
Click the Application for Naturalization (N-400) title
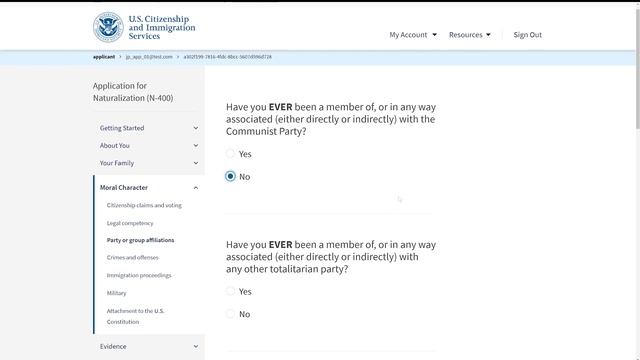pyautogui.click(x=133, y=92)
